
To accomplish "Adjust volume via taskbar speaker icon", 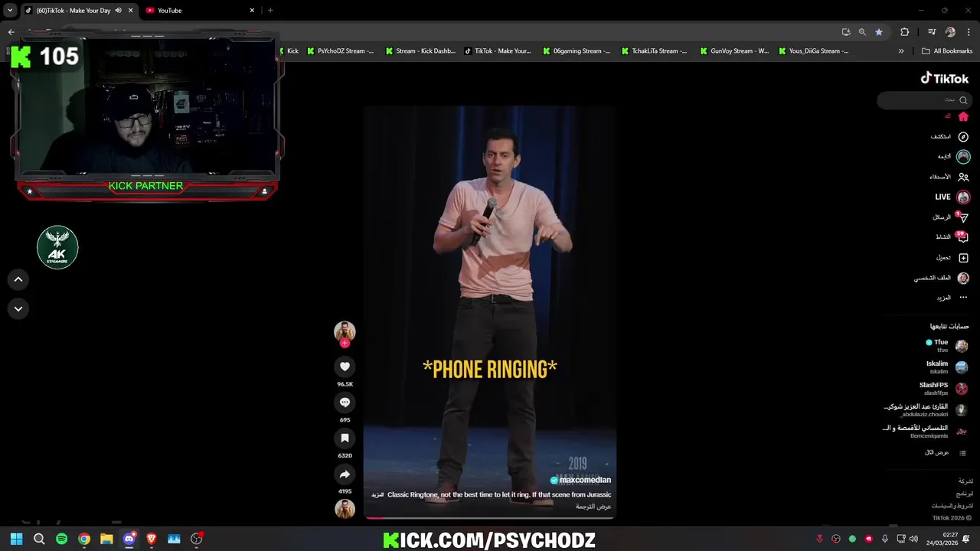I will 913,539.
